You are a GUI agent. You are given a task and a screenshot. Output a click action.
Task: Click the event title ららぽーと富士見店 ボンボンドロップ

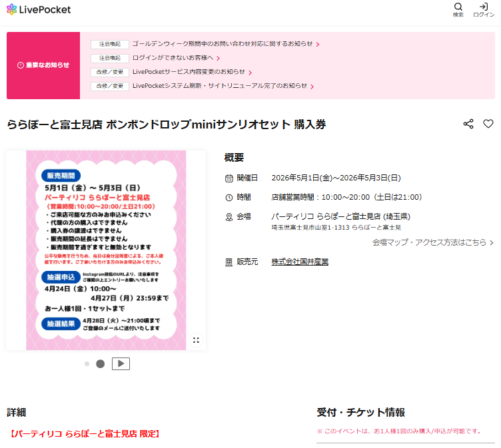pos(166,124)
